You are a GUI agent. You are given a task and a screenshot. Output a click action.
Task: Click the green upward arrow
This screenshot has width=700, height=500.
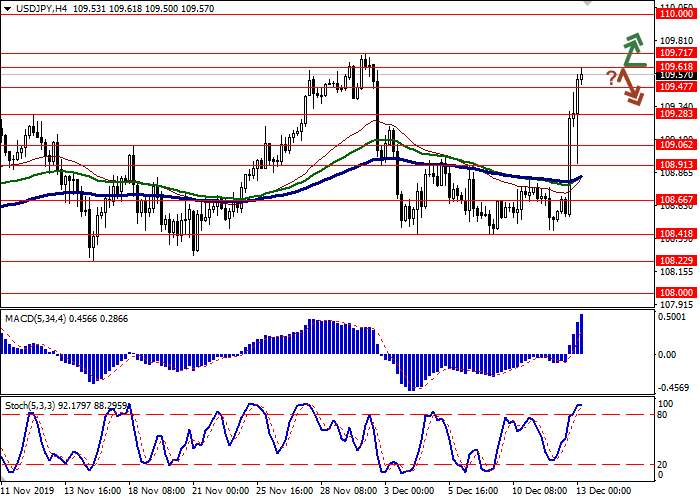pos(632,49)
